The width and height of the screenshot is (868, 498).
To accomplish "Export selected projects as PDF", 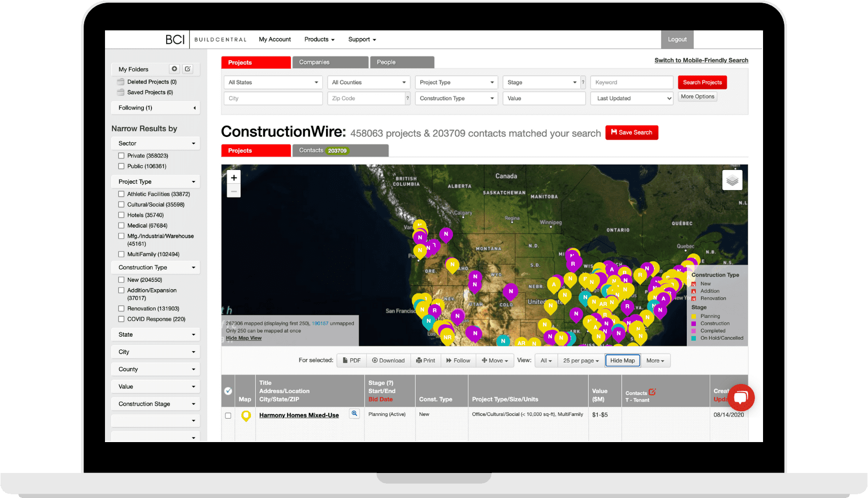I will tap(352, 361).
